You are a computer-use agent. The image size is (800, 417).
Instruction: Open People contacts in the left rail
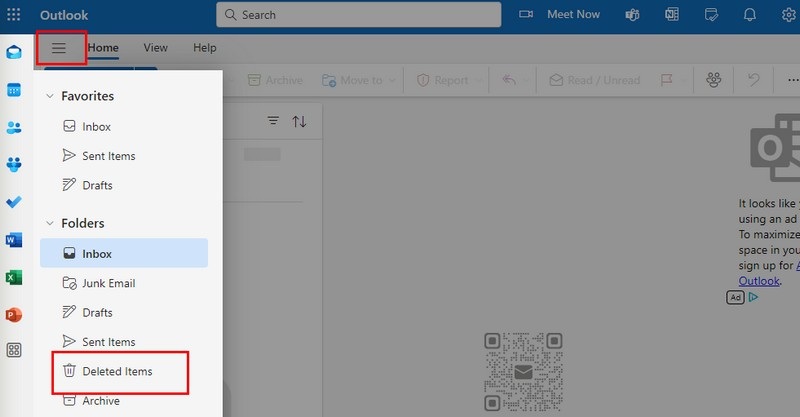click(x=14, y=127)
